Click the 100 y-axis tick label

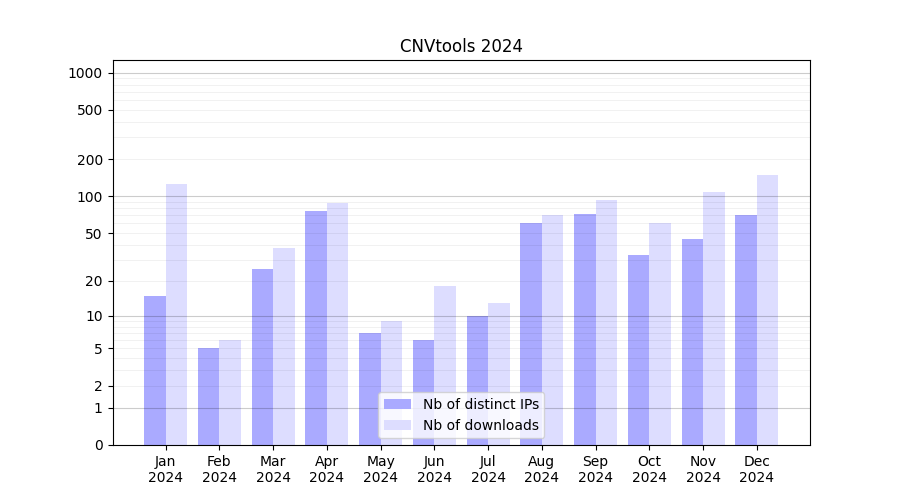click(91, 197)
